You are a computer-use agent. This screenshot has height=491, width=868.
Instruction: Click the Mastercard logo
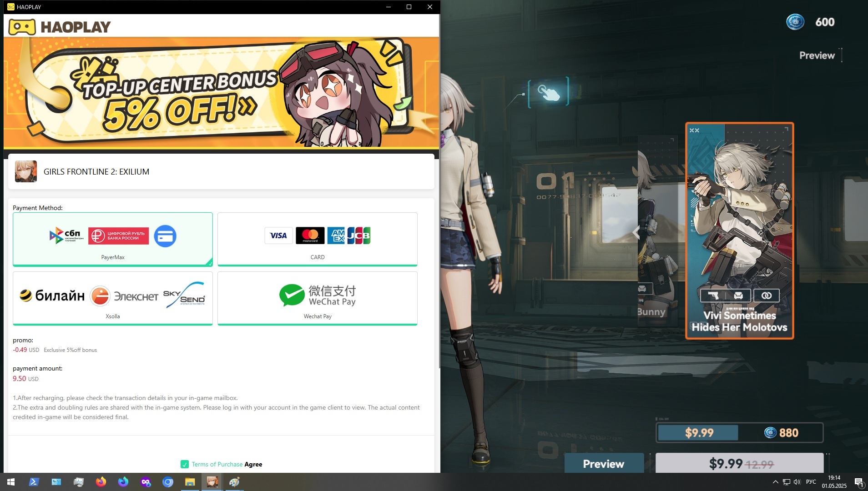point(310,235)
